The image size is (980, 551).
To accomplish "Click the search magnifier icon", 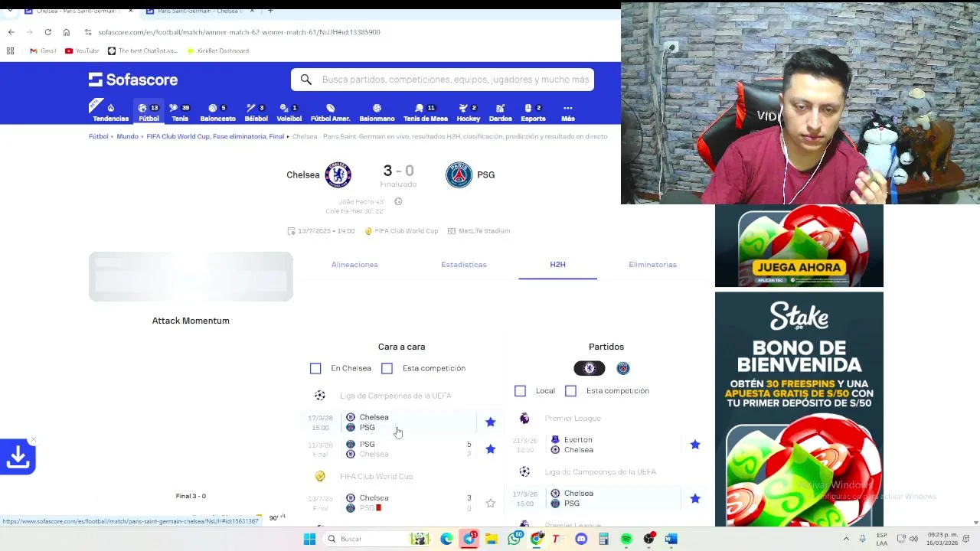I will click(x=306, y=80).
